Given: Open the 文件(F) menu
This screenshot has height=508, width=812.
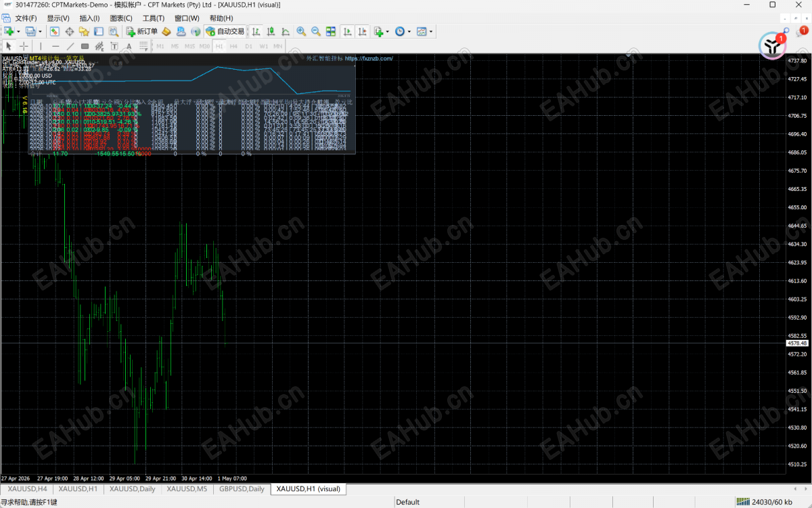Looking at the screenshot, I should pyautogui.click(x=26, y=18).
